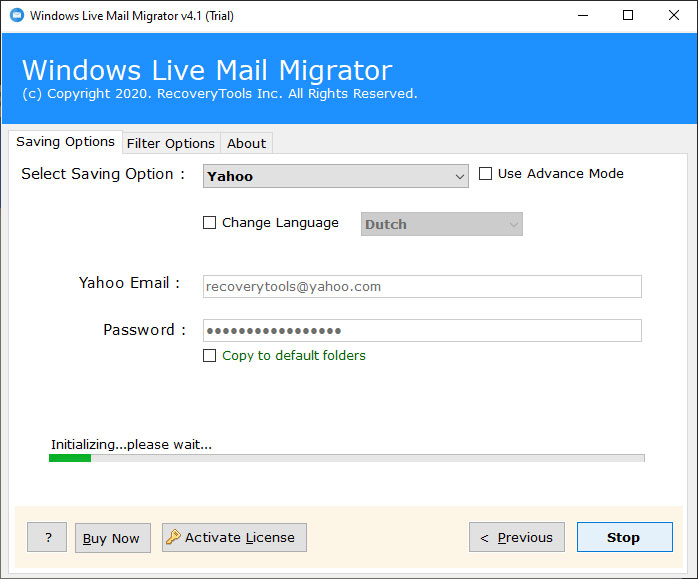Switch to the Saving Options tab
The height and width of the screenshot is (579, 698).
(65, 142)
